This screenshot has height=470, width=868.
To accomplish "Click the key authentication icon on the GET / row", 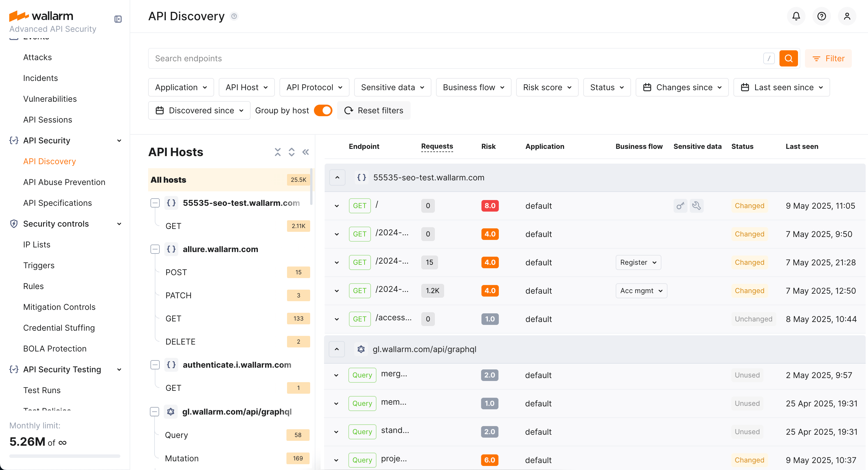I will tap(680, 206).
